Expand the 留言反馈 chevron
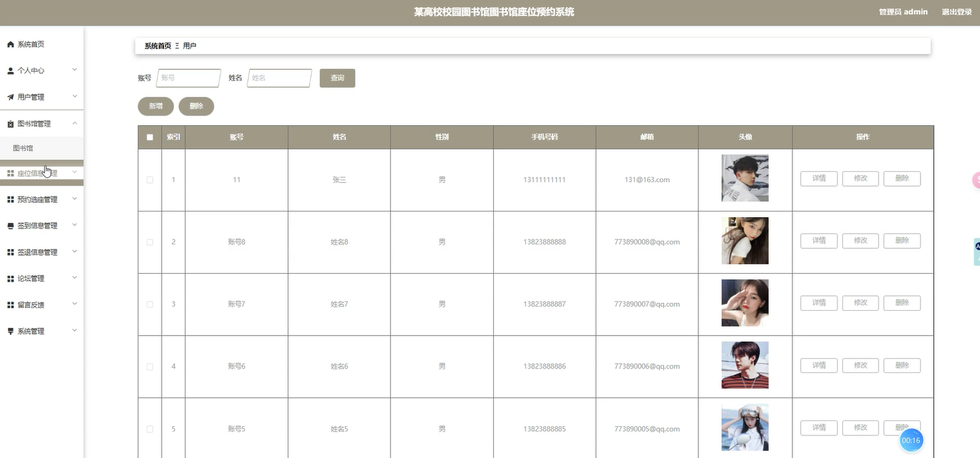 75,304
